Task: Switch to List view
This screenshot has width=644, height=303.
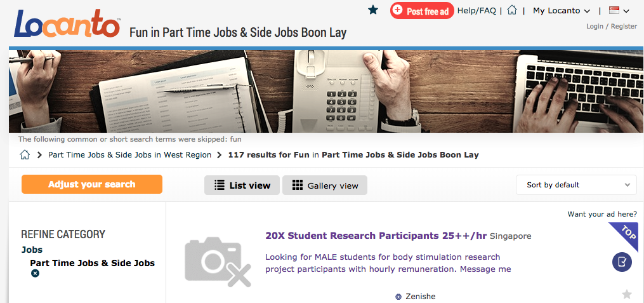Action: tap(242, 185)
